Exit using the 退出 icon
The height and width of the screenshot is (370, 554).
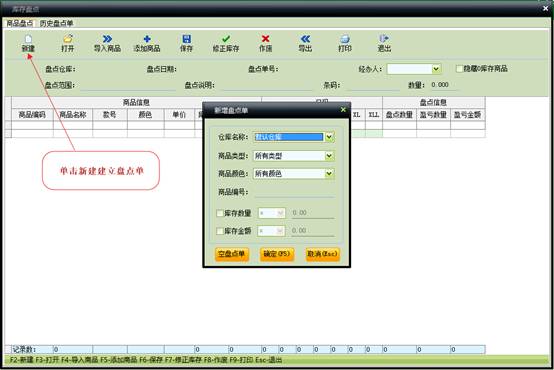click(384, 43)
